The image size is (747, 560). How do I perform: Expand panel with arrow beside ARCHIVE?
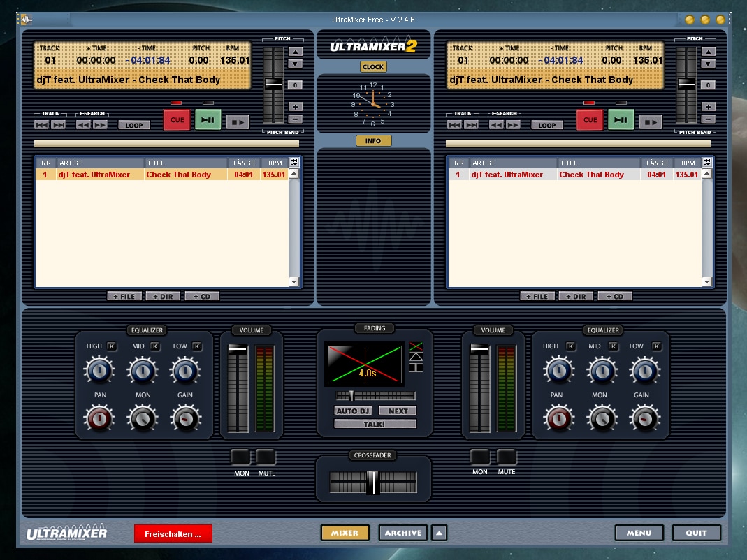[x=440, y=533]
